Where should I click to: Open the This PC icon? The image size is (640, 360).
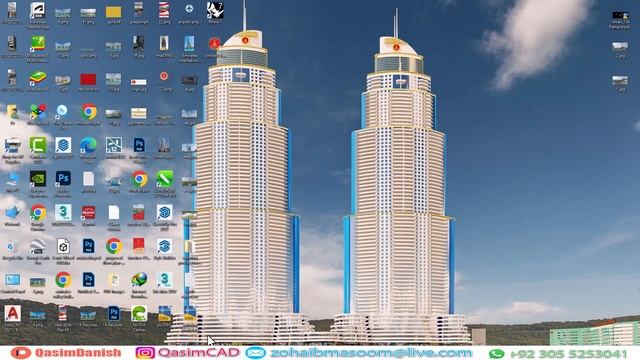click(12, 180)
